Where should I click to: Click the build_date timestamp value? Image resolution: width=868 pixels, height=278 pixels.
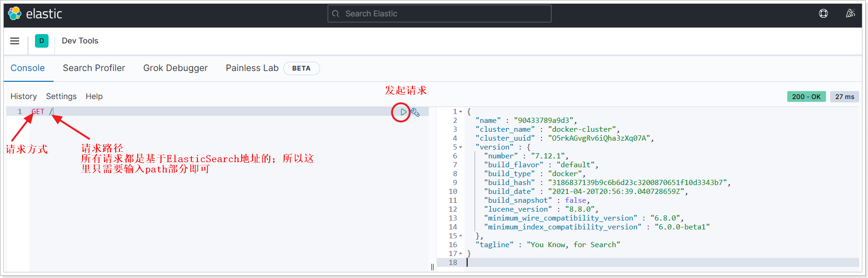tap(616, 192)
